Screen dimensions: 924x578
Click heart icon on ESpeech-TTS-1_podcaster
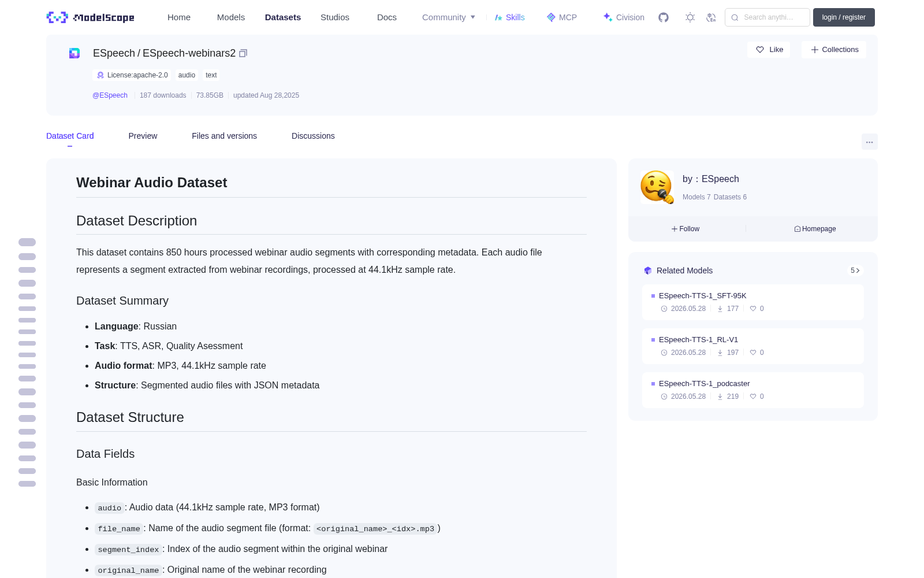point(753,397)
